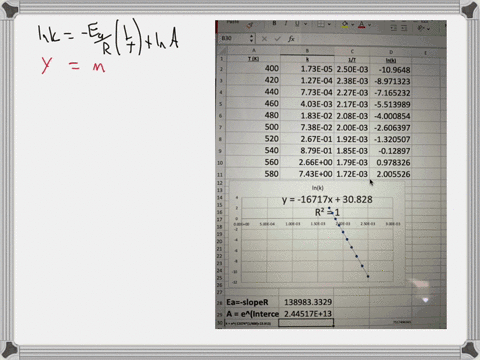Click the Increase Indent icon
This screenshot has height=360, width=480.
click(404, 28)
